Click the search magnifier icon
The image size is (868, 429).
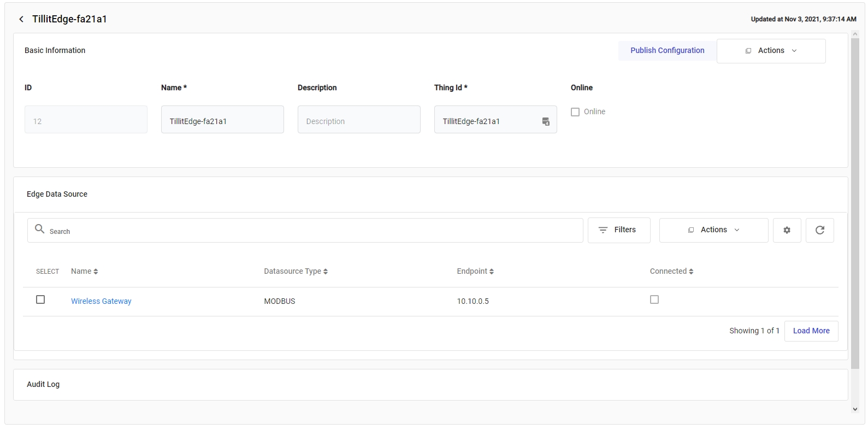[40, 229]
